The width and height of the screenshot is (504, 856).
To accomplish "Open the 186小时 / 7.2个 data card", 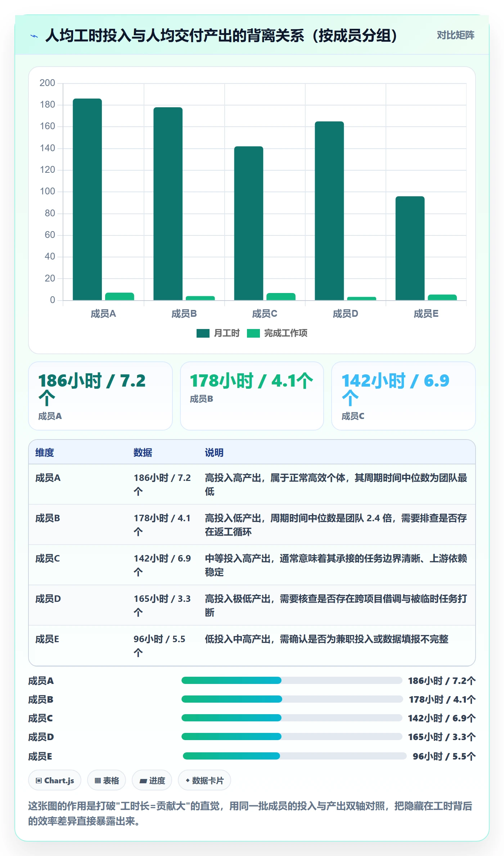I will (x=100, y=396).
